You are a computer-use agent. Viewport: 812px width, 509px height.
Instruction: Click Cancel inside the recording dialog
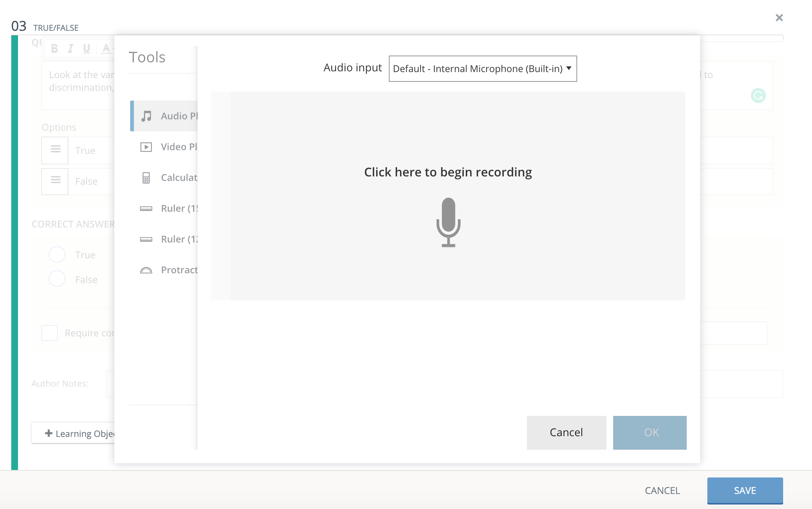point(566,432)
